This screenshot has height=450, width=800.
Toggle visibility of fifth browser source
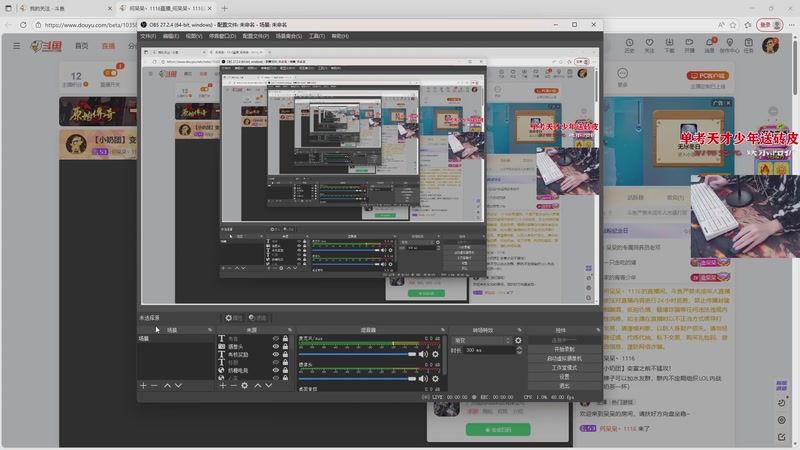pyautogui.click(x=276, y=370)
